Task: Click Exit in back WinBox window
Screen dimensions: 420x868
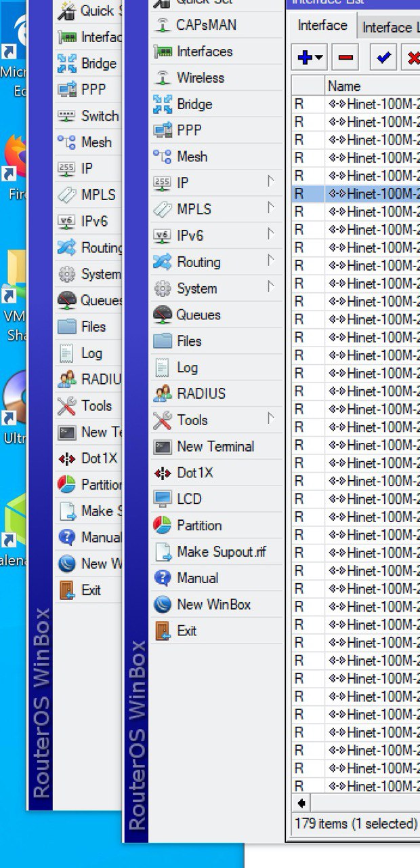Action: pyautogui.click(x=87, y=590)
